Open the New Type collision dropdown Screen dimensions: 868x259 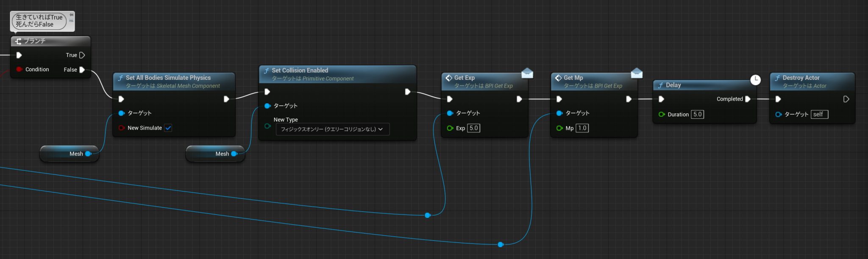click(x=332, y=129)
